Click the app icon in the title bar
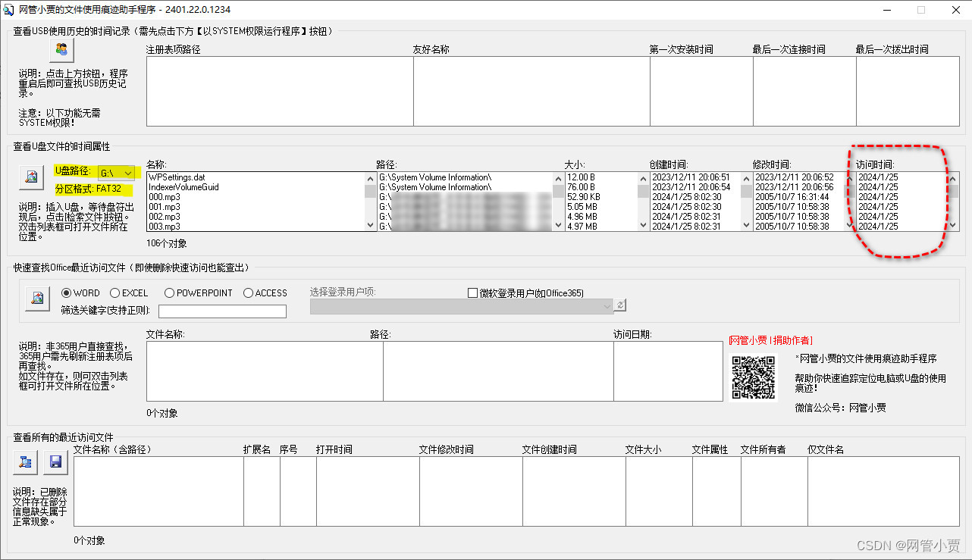Screen dimensions: 972x560 tap(8, 10)
